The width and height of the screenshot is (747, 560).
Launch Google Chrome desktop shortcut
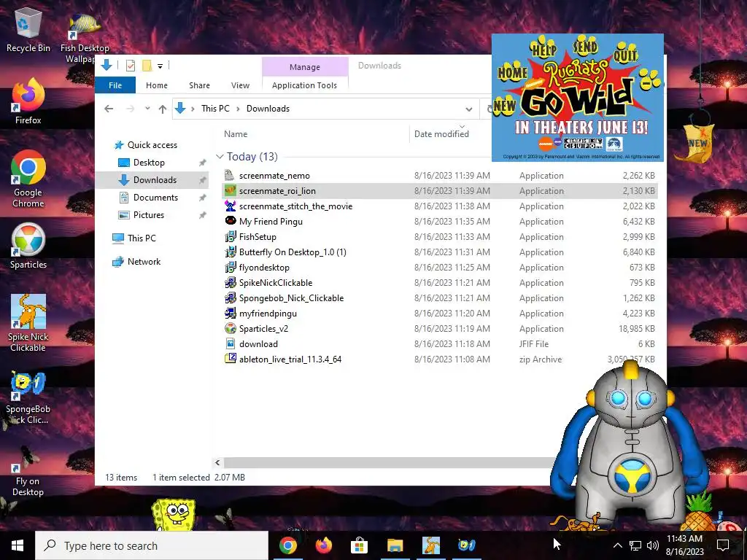(x=28, y=179)
